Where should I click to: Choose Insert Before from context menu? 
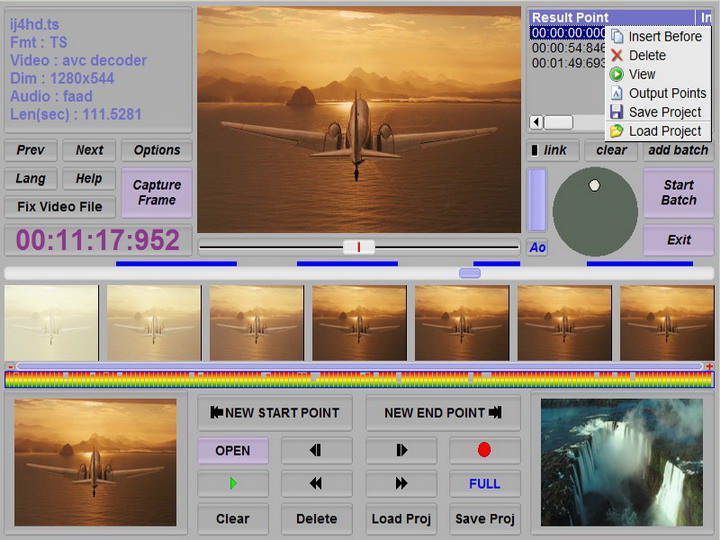(x=664, y=36)
